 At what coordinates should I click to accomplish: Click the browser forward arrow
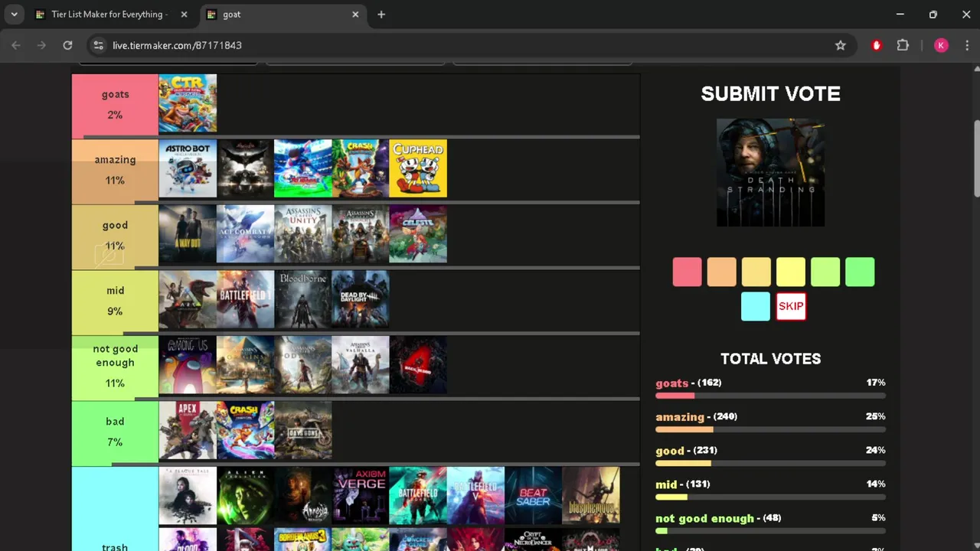tap(41, 45)
